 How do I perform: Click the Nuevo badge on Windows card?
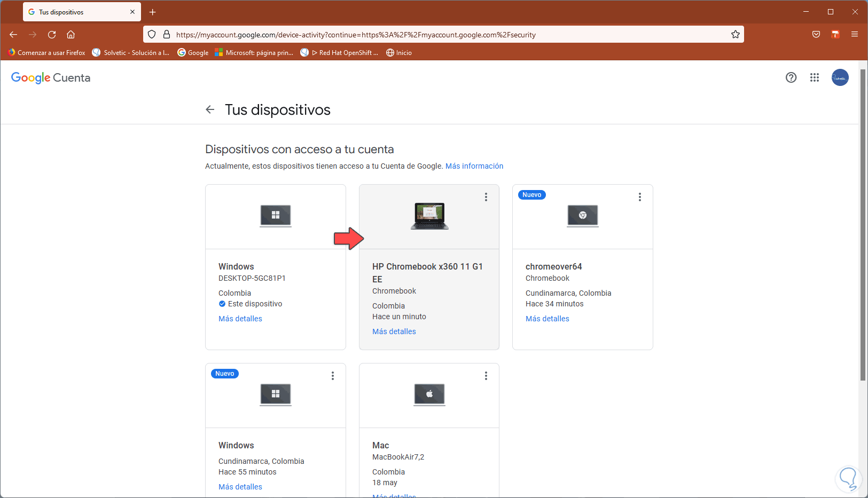(x=225, y=374)
